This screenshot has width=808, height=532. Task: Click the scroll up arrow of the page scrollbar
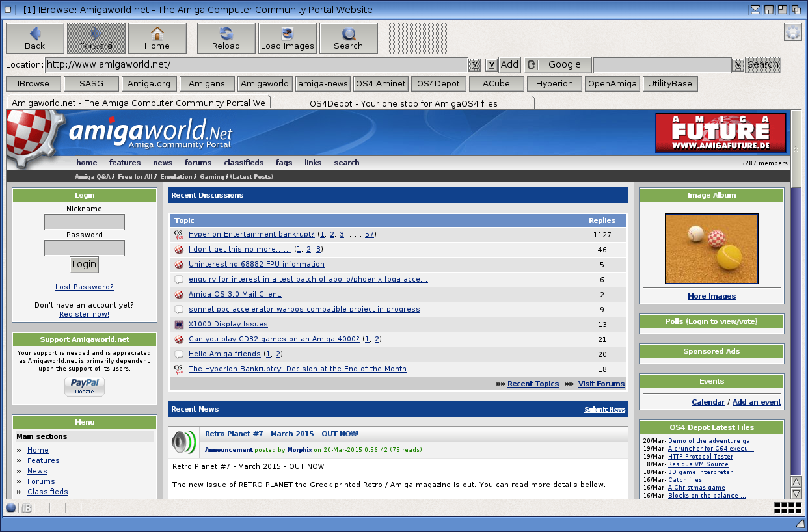pyautogui.click(x=796, y=482)
